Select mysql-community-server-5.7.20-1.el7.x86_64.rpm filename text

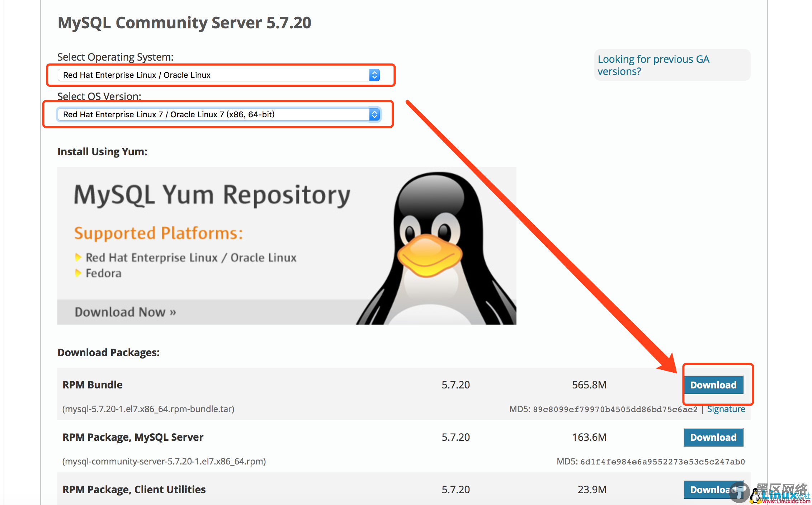point(164,462)
